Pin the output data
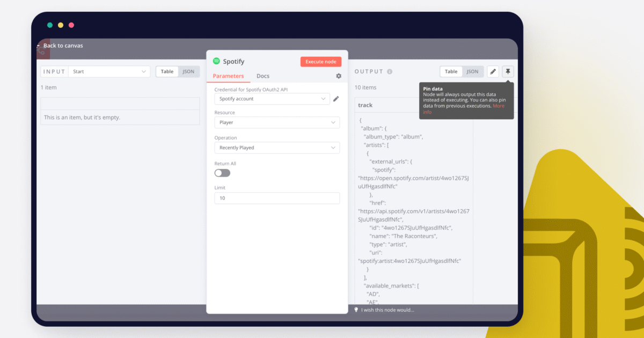The width and height of the screenshot is (644, 338). [x=508, y=71]
